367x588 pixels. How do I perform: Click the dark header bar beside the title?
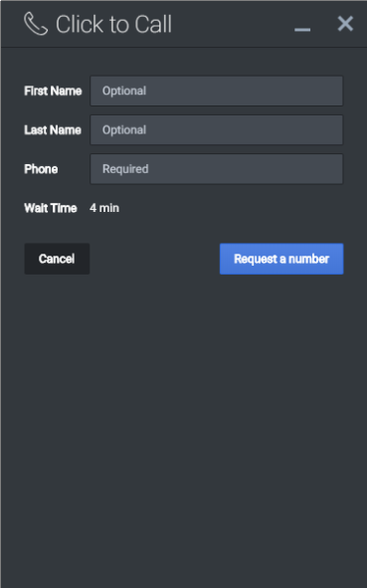click(x=233, y=24)
